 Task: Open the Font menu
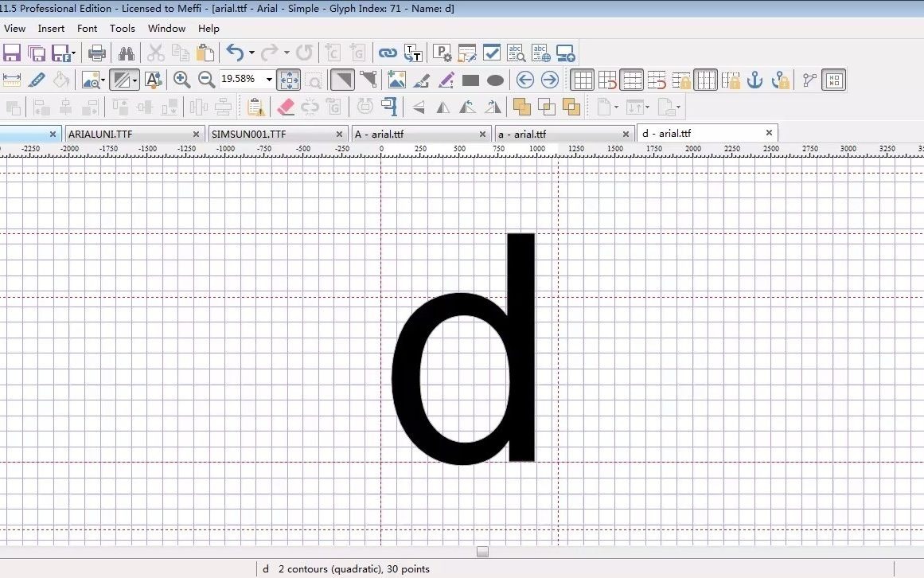(88, 29)
